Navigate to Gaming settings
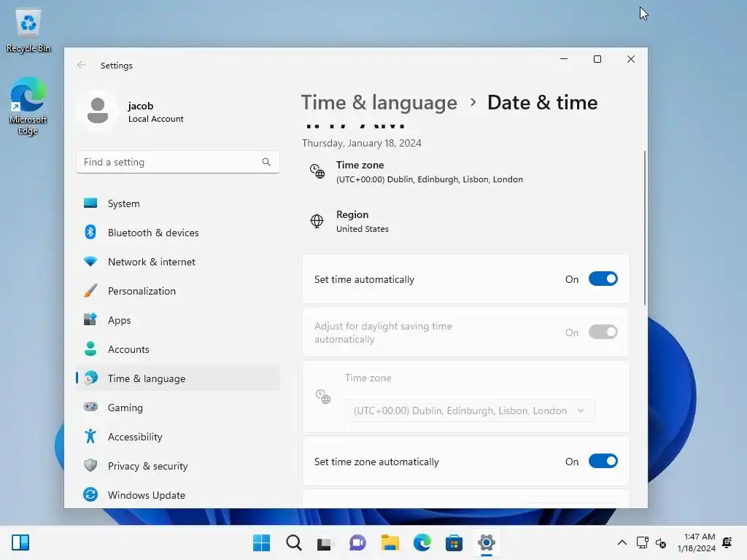Viewport: 747px width, 560px height. pos(178,407)
